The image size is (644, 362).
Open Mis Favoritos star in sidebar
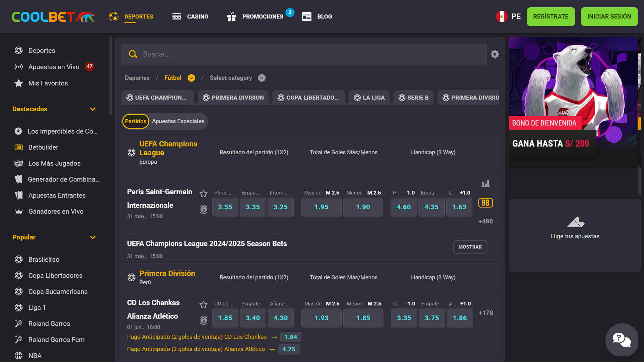pyautogui.click(x=41, y=83)
